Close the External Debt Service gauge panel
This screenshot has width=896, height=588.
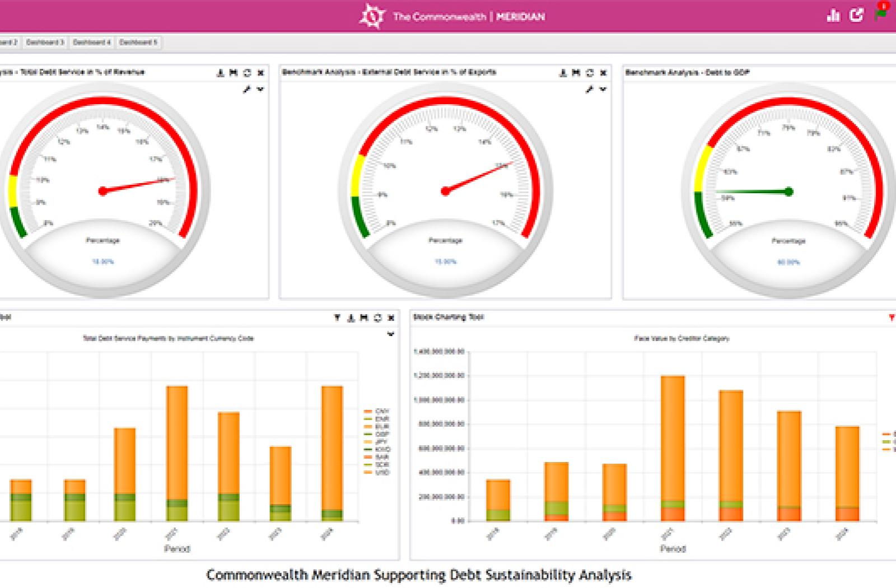tap(603, 73)
